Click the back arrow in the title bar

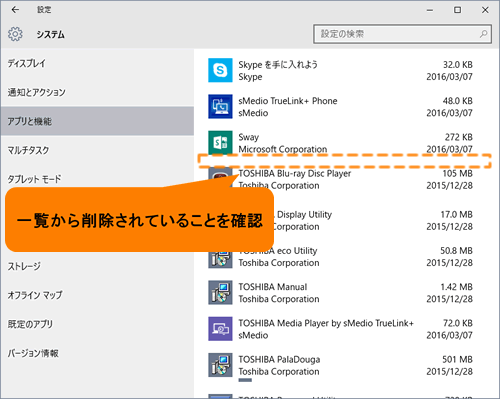[15, 10]
